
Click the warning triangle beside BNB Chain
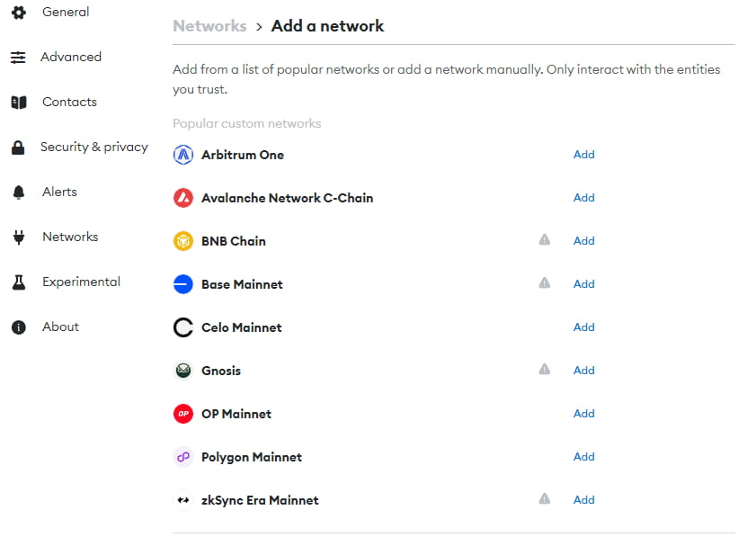[x=544, y=240]
